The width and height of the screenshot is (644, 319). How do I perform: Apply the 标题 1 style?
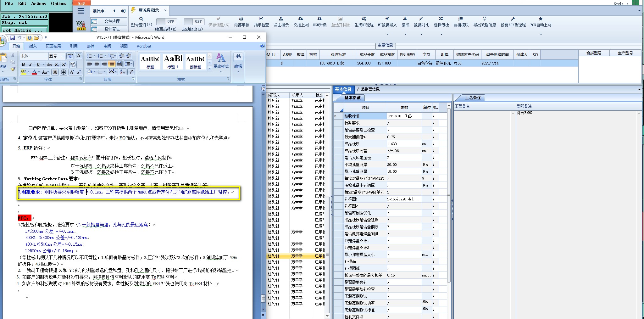[173, 61]
